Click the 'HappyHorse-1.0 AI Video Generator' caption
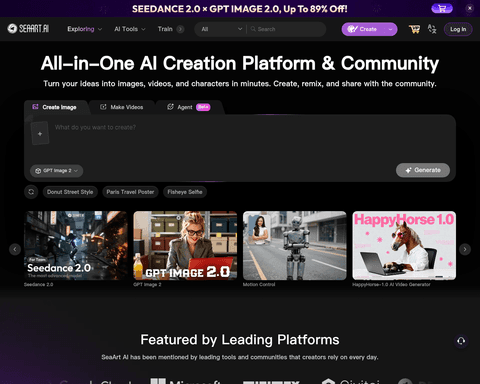The height and width of the screenshot is (384, 480). tap(391, 284)
